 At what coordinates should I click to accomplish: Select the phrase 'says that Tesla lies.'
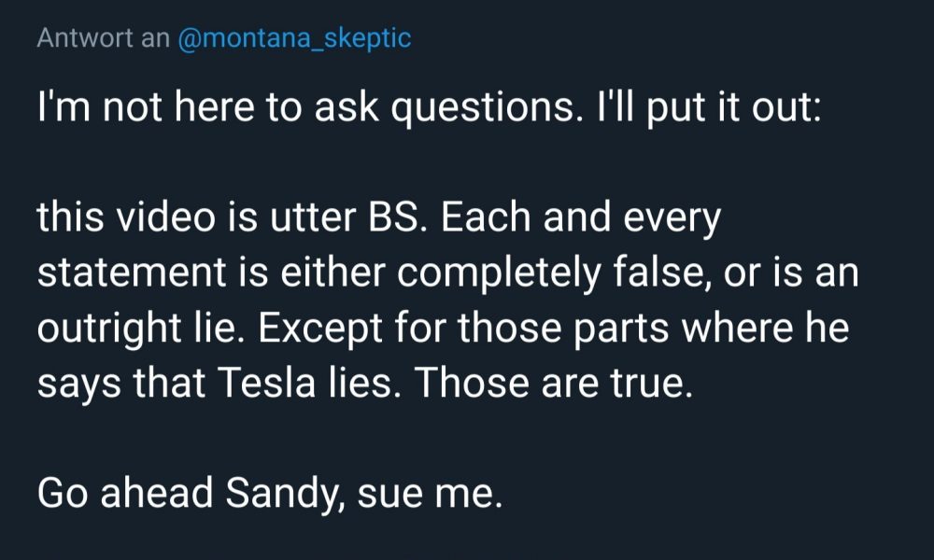[x=216, y=383]
